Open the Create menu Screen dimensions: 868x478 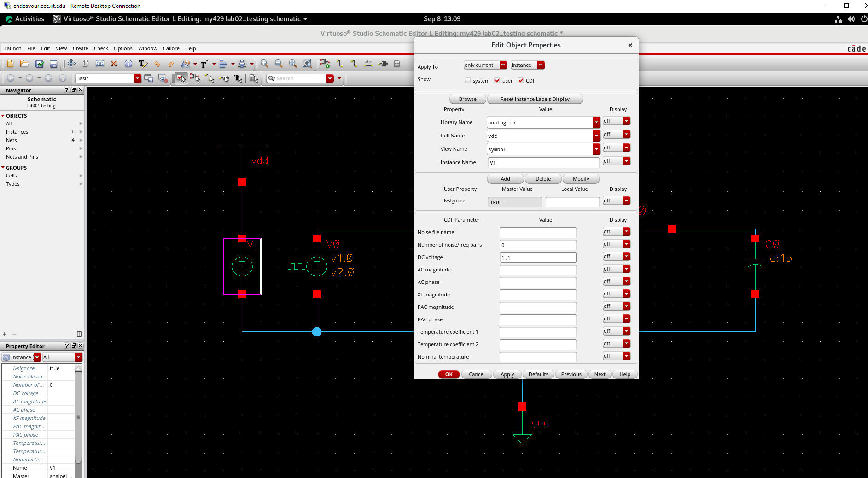pyautogui.click(x=80, y=48)
